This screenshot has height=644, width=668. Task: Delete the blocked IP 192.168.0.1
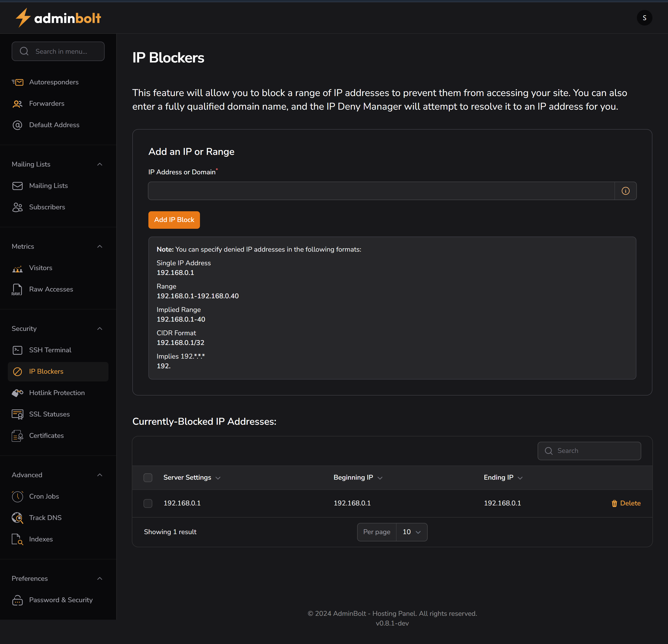626,503
